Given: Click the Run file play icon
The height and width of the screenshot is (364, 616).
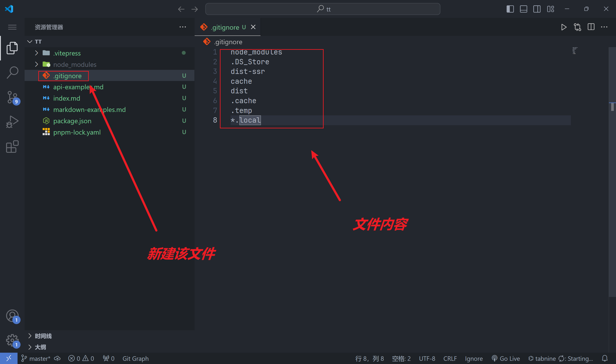Looking at the screenshot, I should click(x=564, y=27).
